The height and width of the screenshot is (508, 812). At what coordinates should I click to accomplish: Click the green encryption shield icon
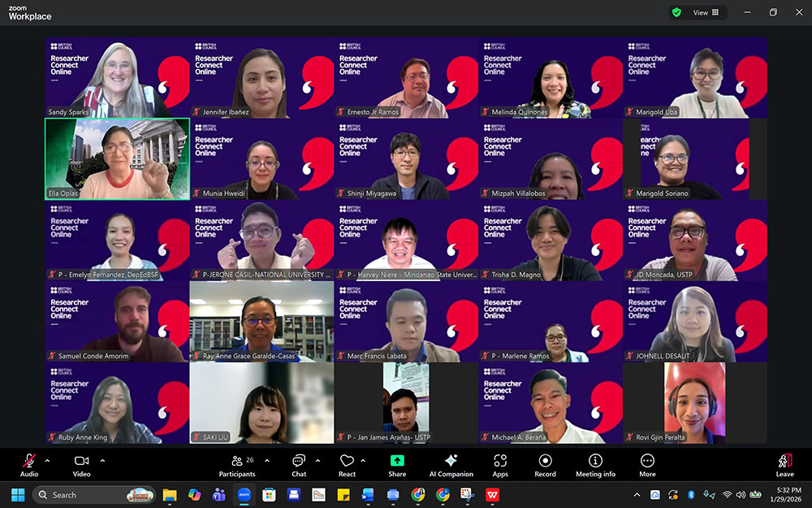[676, 12]
